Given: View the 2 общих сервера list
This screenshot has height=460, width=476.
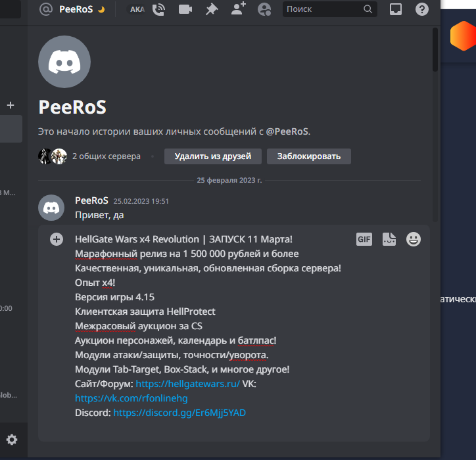Looking at the screenshot, I should point(107,156).
